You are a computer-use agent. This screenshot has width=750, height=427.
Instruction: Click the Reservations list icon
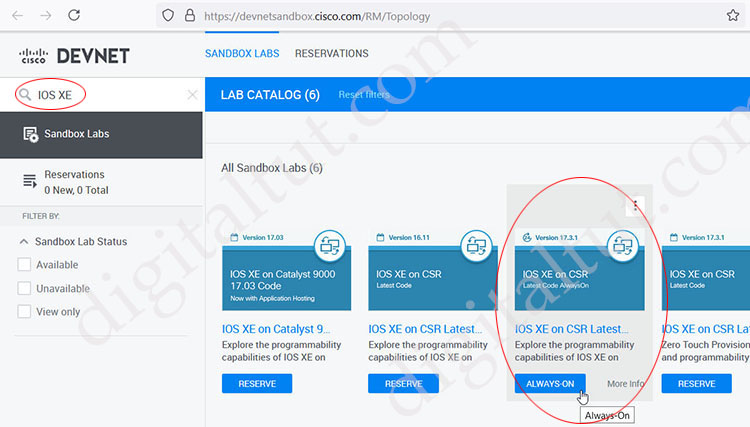[30, 181]
